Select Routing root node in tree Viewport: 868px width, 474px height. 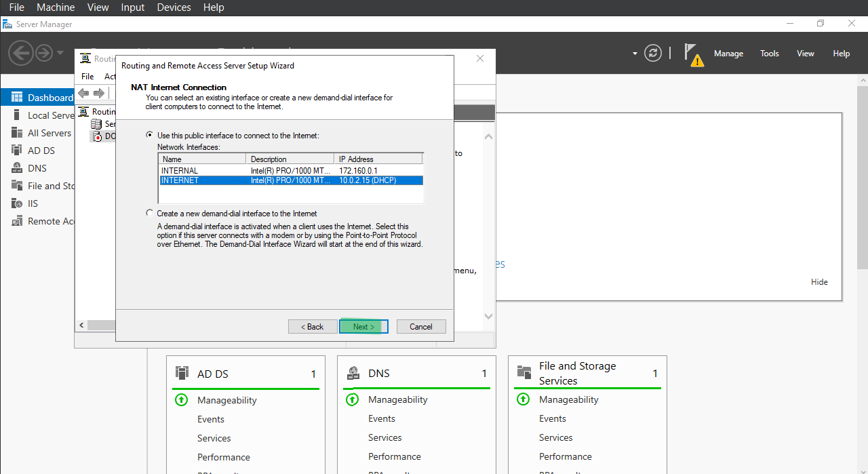click(97, 112)
